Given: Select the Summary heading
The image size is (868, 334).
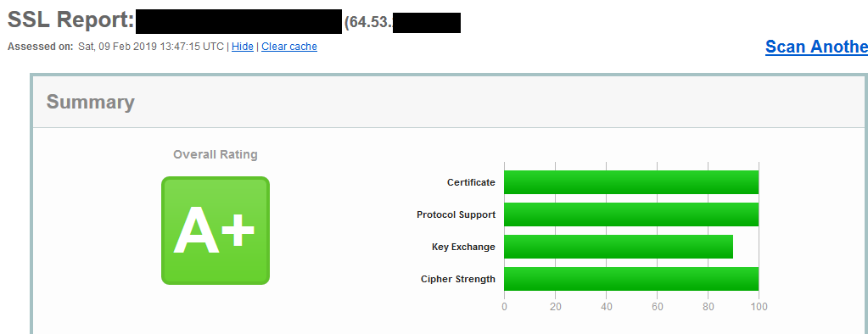Looking at the screenshot, I should 90,103.
